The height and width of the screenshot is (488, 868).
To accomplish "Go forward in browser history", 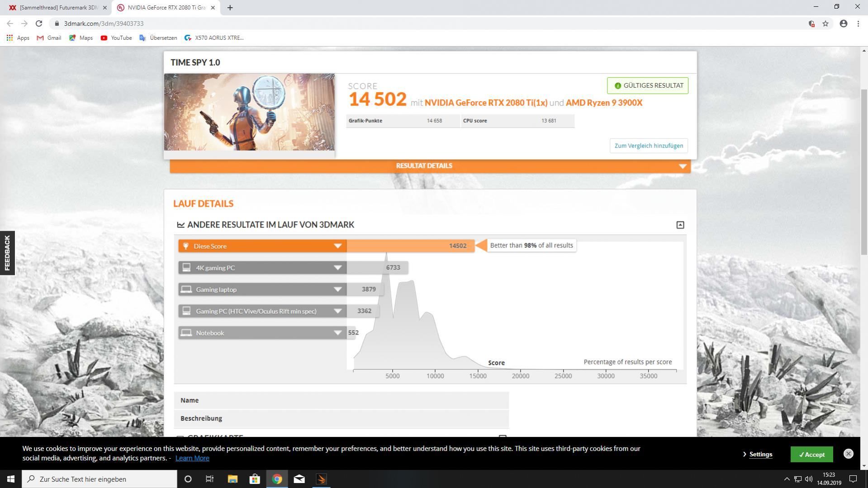I will 24,24.
